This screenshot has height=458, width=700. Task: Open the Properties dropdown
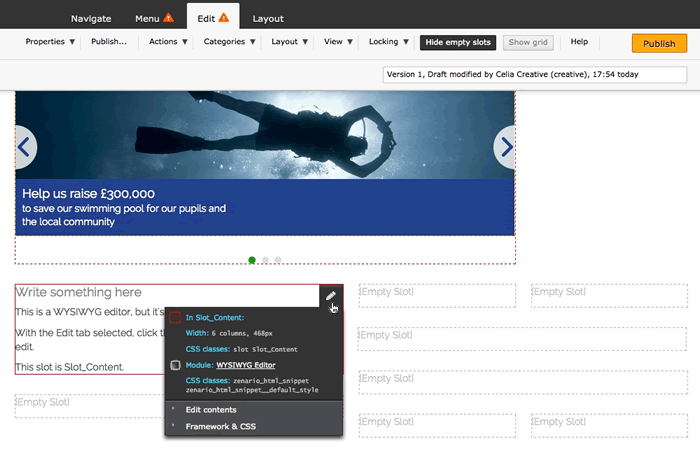pyautogui.click(x=50, y=42)
